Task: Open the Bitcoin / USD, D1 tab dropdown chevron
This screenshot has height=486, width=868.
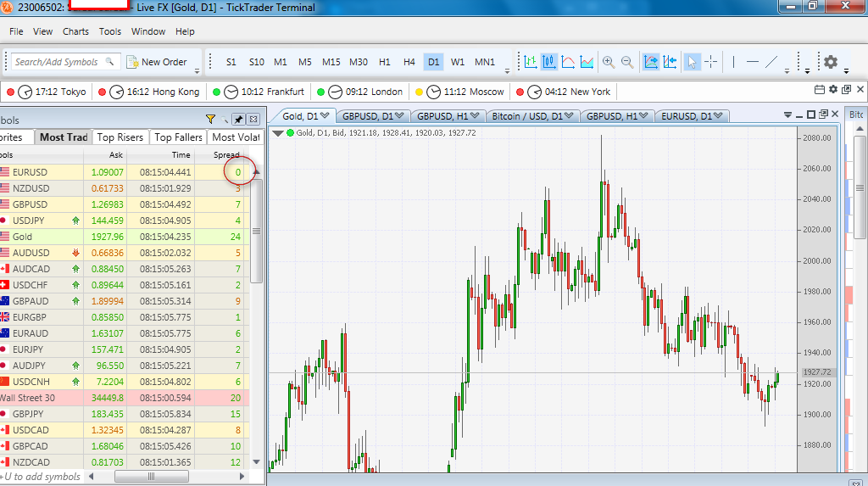Action: (569, 116)
